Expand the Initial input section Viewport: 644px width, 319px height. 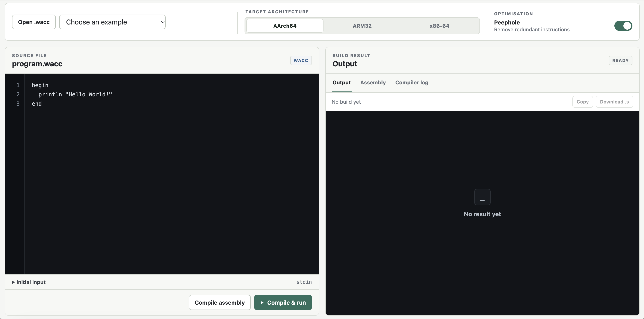(29, 282)
